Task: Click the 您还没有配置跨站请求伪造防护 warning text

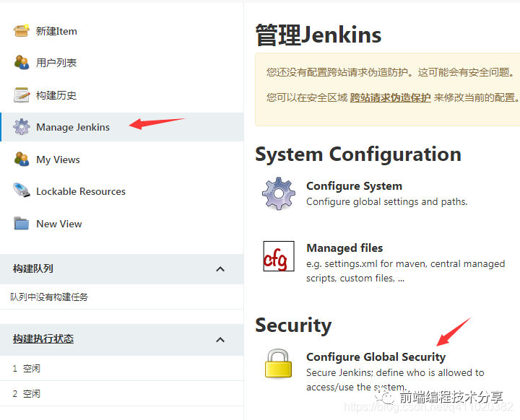Action: 390,72
